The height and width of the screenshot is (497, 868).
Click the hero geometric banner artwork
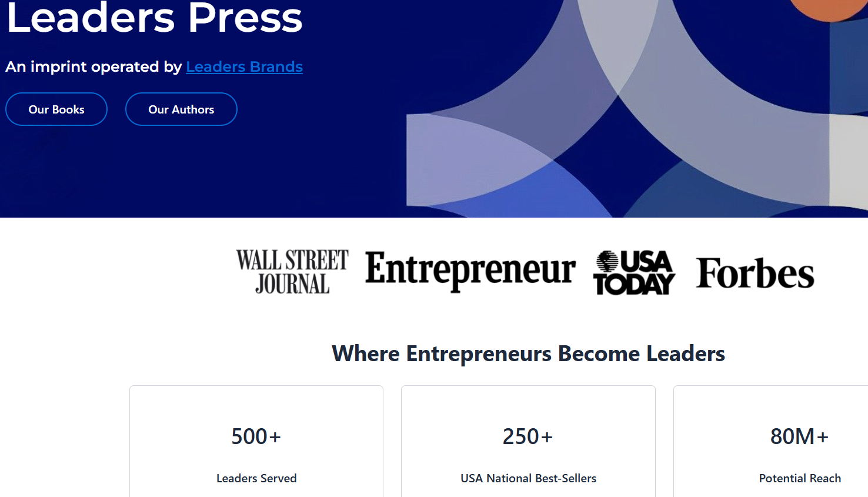617,118
